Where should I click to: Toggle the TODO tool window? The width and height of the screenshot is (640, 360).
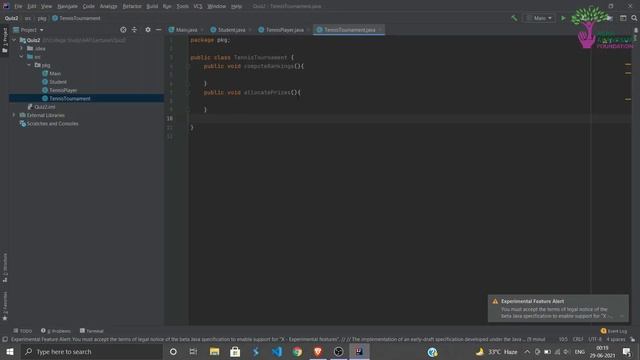click(22, 331)
